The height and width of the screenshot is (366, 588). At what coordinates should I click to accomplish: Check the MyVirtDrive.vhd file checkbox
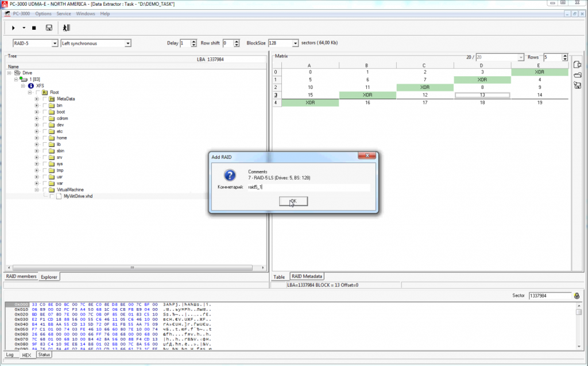pyautogui.click(x=52, y=196)
